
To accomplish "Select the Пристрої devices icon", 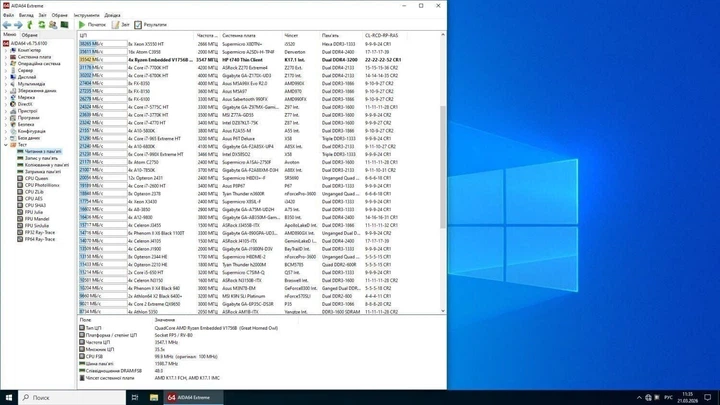I will (x=13, y=111).
